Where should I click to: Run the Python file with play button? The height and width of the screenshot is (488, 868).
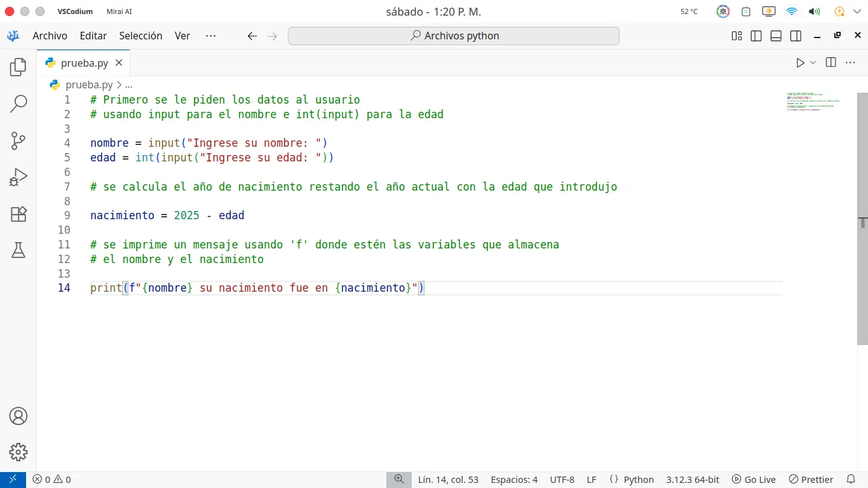point(800,63)
